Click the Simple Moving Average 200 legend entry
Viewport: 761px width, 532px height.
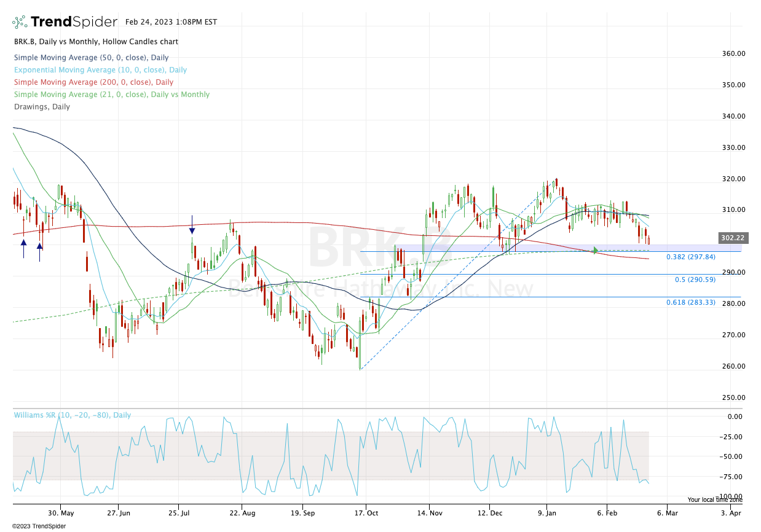[x=93, y=82]
